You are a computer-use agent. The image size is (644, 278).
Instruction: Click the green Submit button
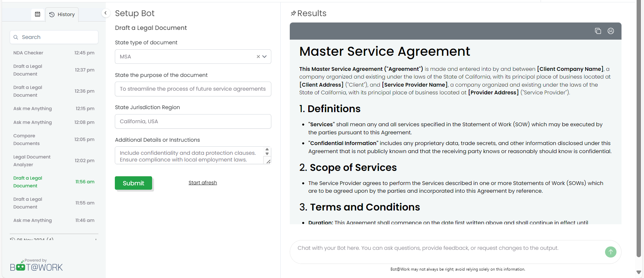coord(133,183)
